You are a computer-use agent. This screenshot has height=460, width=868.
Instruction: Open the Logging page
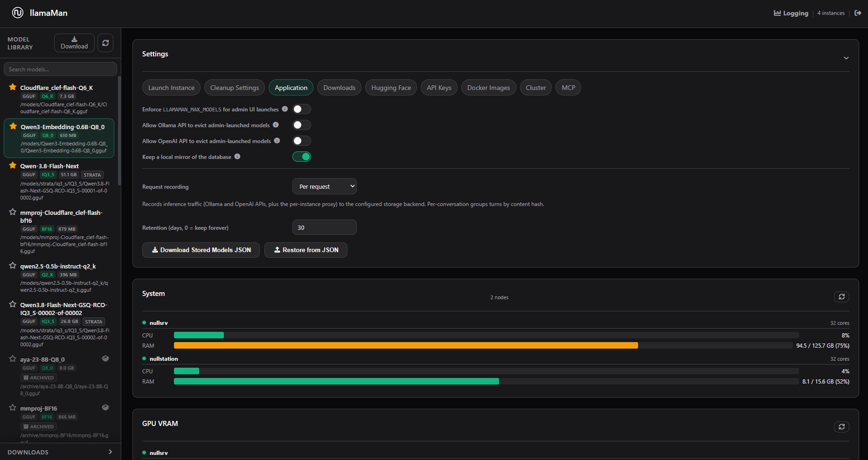coord(791,13)
